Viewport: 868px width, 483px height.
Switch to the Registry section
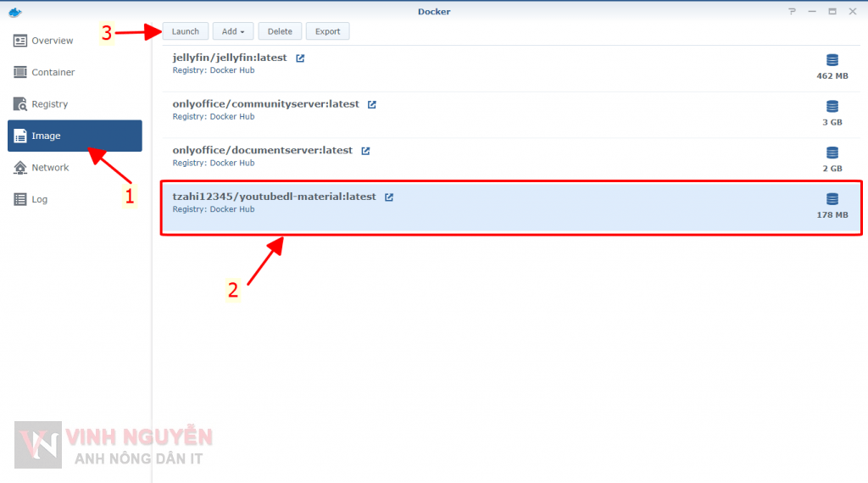[49, 104]
